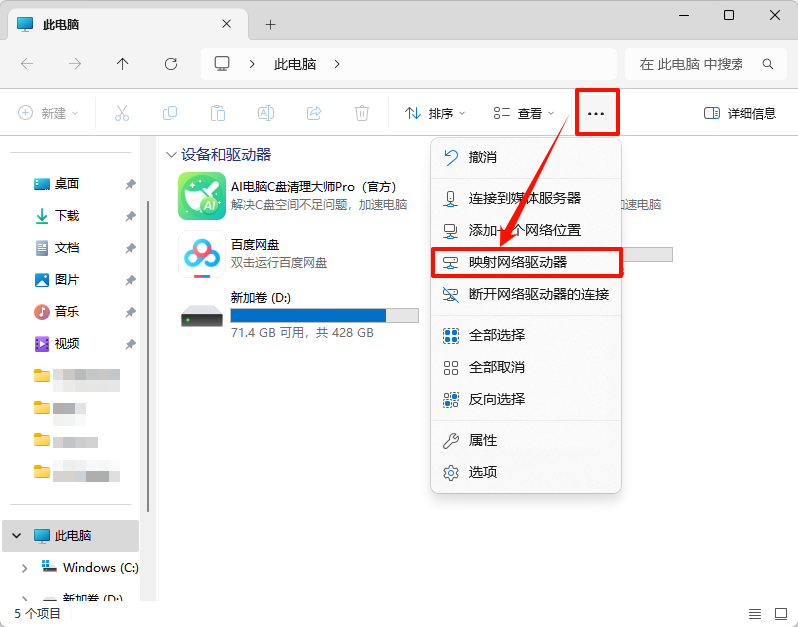Viewport: 798px width, 627px height.
Task: Click the Copy icon in toolbar
Action: (169, 113)
